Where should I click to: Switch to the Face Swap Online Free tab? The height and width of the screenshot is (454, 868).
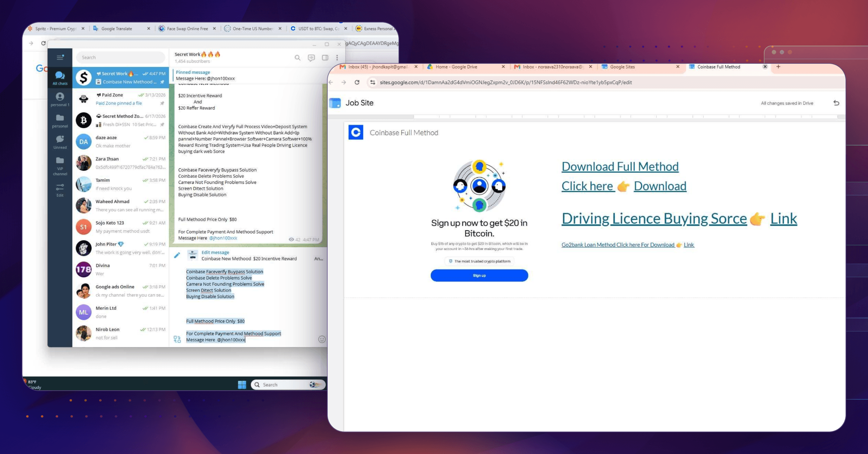click(187, 29)
